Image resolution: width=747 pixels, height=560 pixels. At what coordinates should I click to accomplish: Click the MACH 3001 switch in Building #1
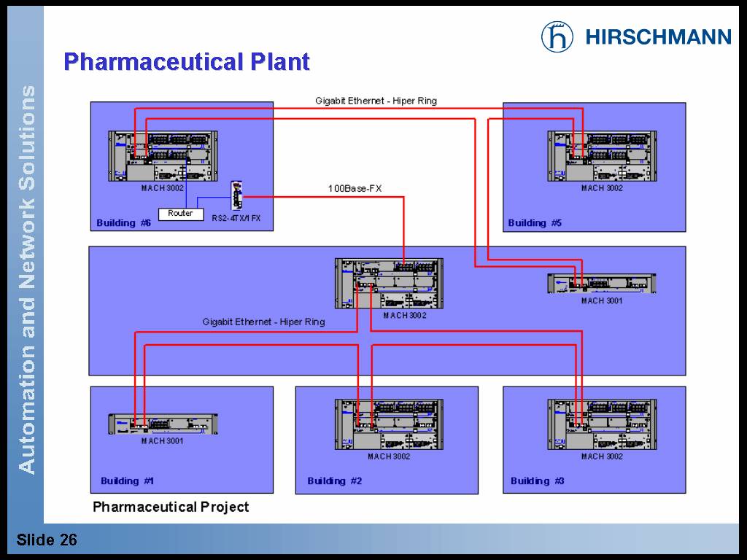(164, 424)
